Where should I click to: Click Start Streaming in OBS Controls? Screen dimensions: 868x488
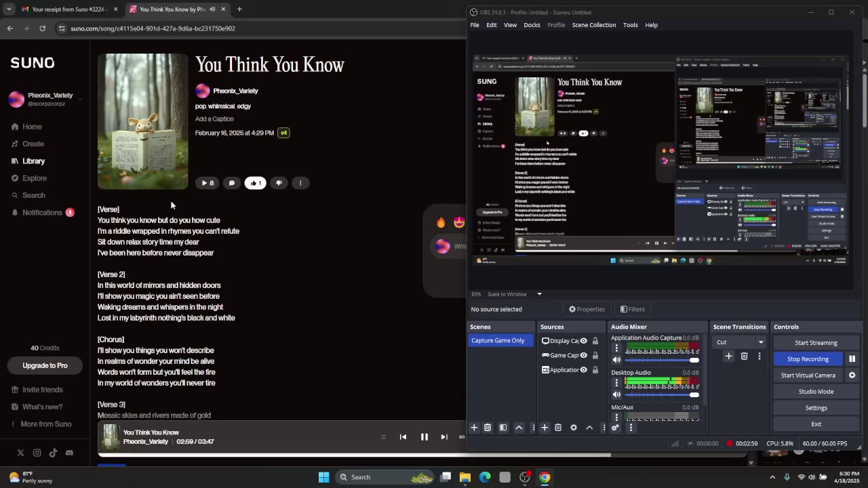coord(816,343)
